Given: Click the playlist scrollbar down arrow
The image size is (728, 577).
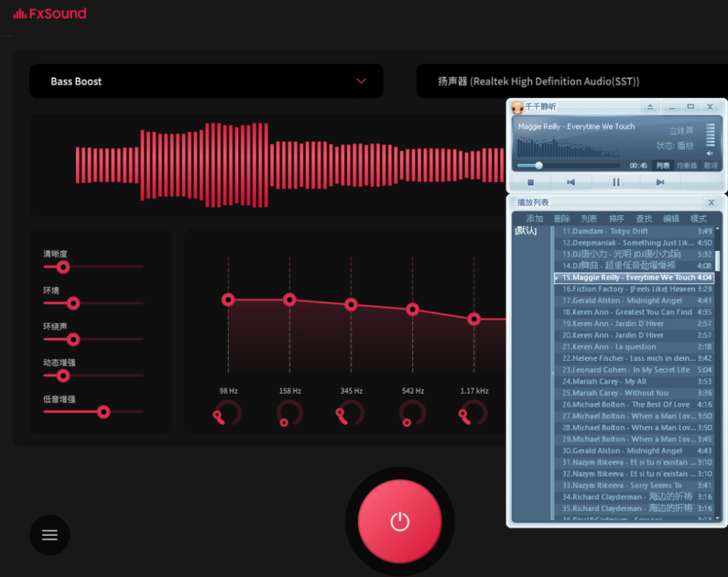Looking at the screenshot, I should point(718,517).
